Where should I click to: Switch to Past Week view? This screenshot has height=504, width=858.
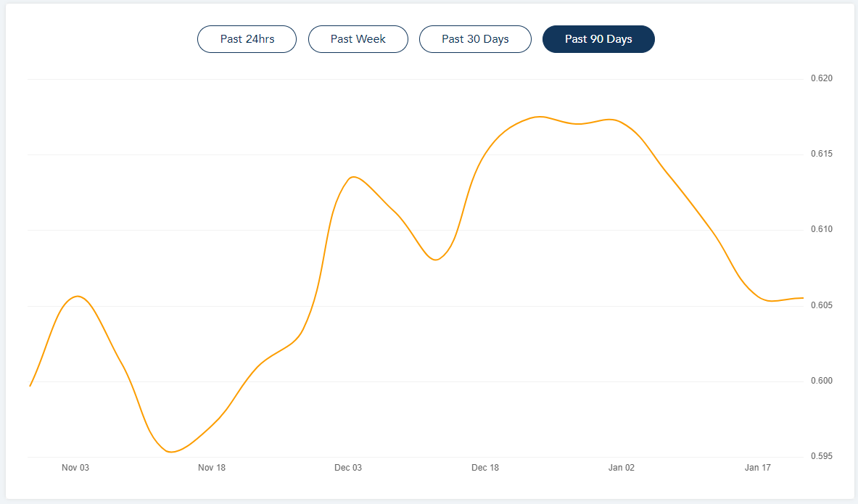click(x=358, y=39)
